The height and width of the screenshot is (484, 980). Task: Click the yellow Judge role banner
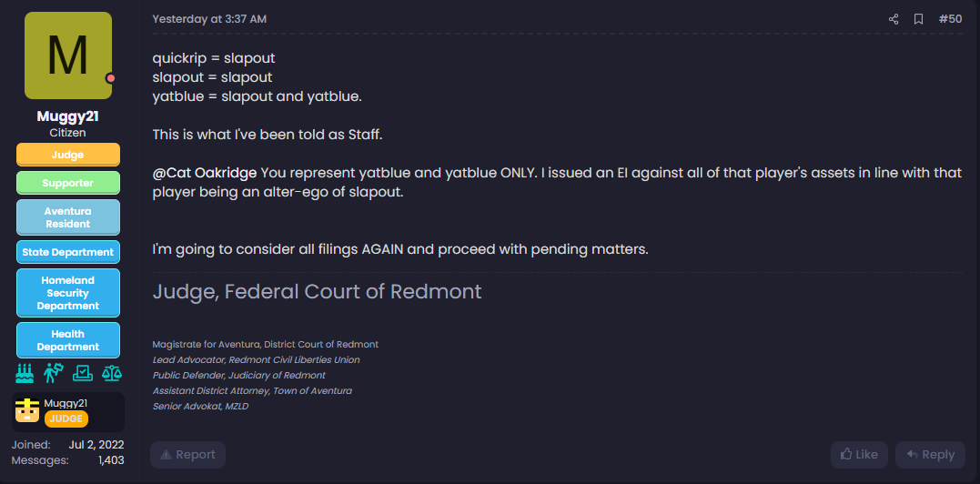tap(68, 155)
